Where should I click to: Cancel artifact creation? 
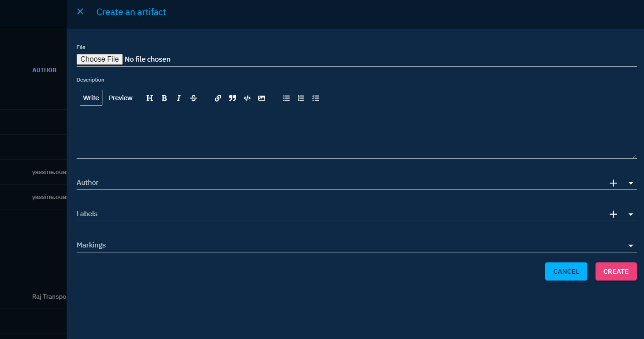click(x=566, y=271)
